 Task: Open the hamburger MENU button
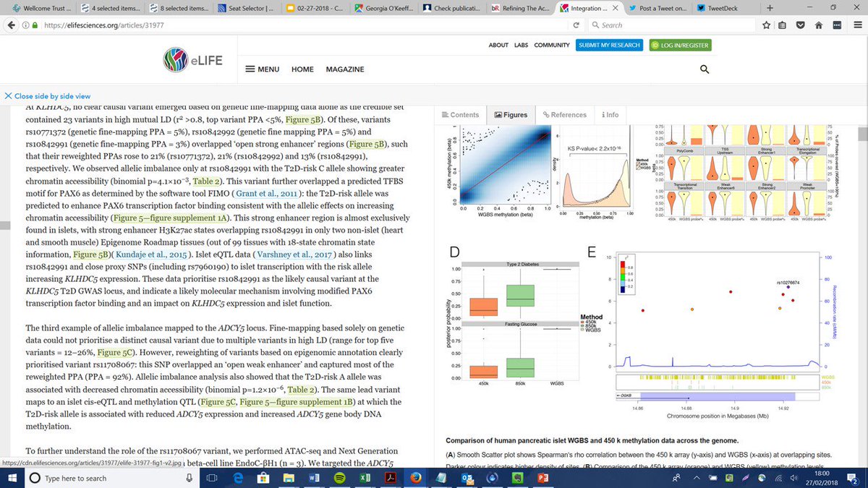coord(263,69)
